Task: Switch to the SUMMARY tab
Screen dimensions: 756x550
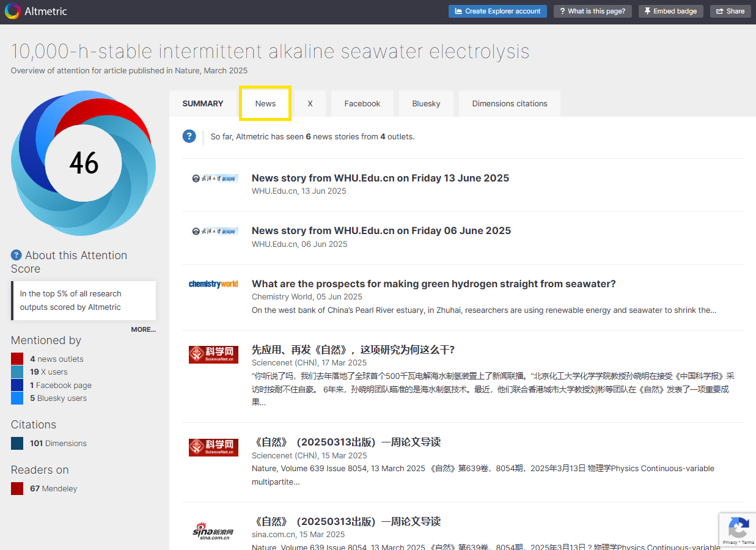Action: [x=203, y=103]
